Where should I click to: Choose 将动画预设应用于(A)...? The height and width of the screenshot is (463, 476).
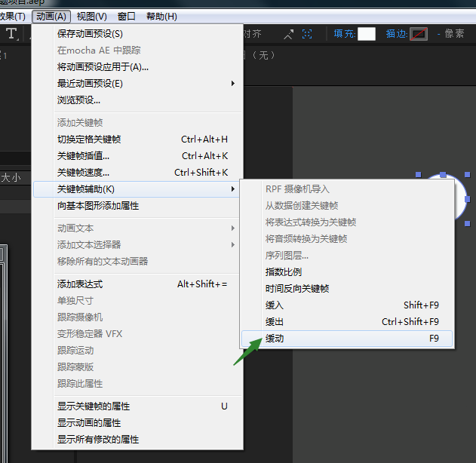point(137,67)
